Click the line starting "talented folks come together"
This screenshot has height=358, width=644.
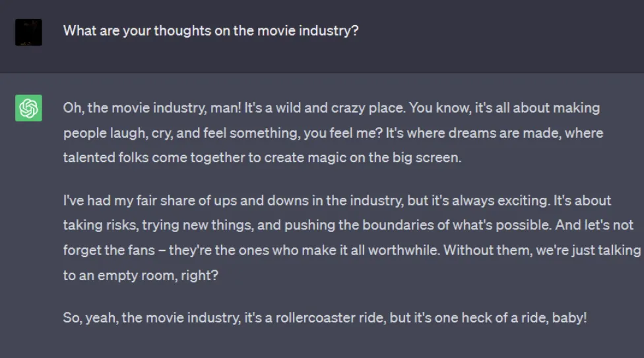(x=262, y=158)
